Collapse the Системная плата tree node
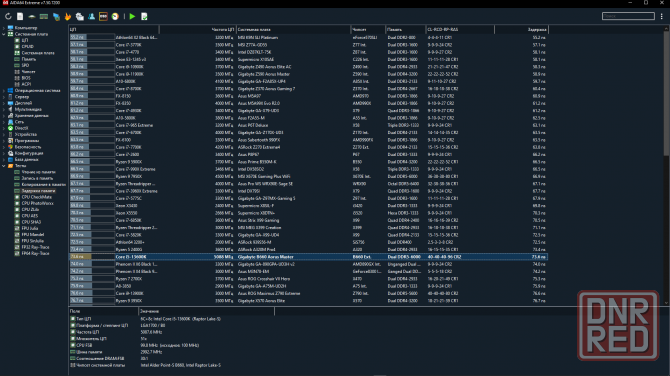670x376 pixels. click(x=4, y=34)
